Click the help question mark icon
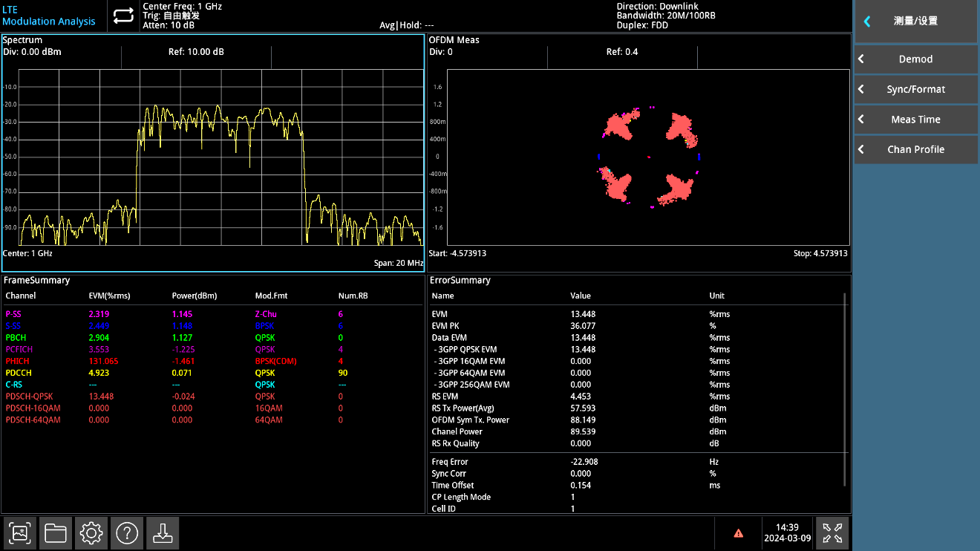Screen dimensions: 980x551 click(x=127, y=532)
